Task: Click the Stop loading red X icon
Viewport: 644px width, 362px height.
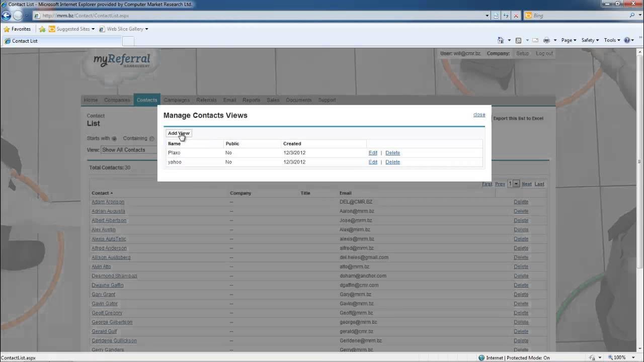Action: (516, 16)
